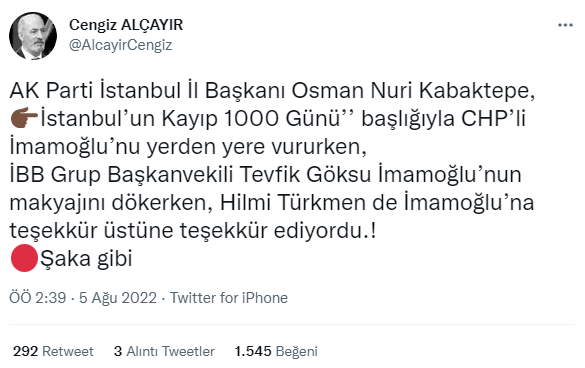Click the 5 Ağu 2022 date

tap(118, 298)
